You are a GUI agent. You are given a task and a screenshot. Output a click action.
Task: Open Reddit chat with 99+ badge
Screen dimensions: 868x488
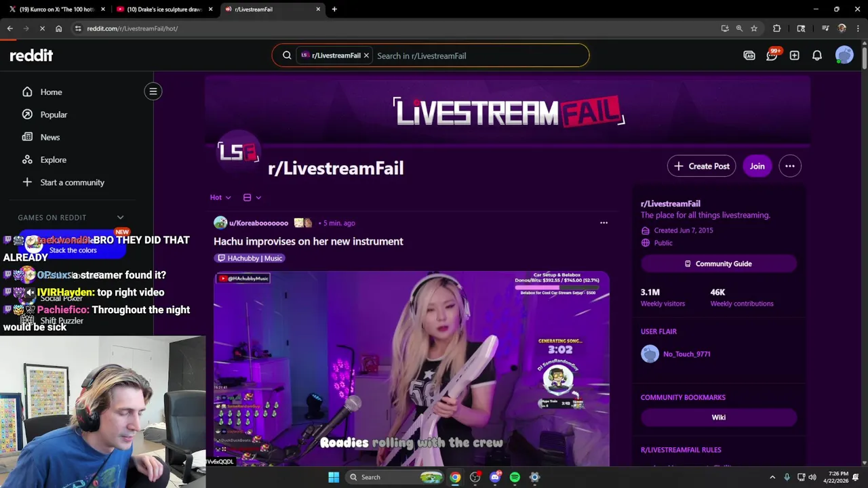[x=772, y=56]
